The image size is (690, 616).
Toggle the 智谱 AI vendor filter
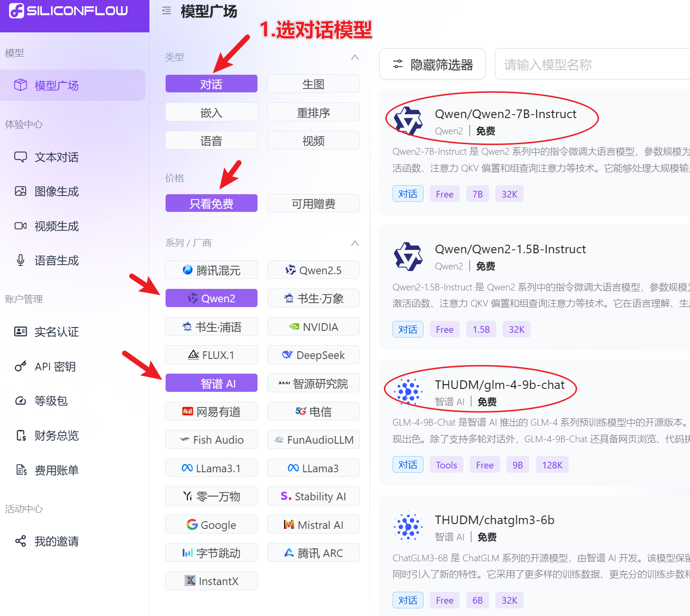tap(211, 383)
